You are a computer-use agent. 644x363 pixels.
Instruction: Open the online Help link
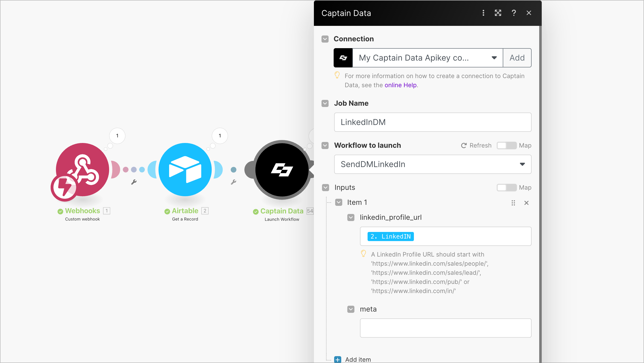click(400, 85)
